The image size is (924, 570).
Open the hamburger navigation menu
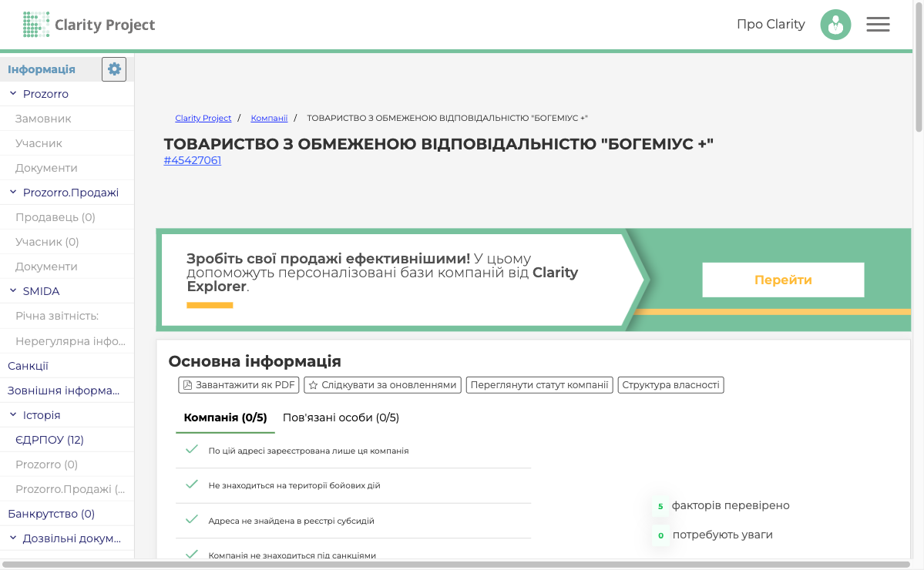877,24
